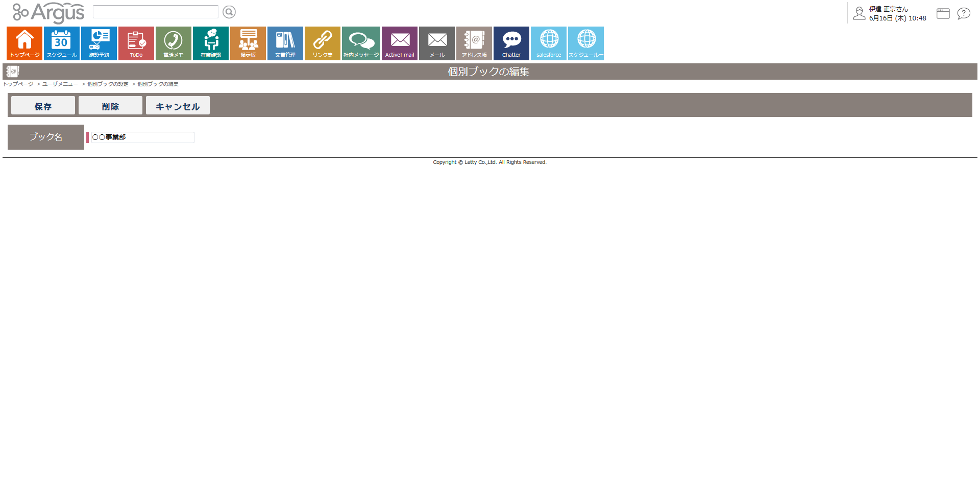Click the 個別ブックの編集 breadcrumb text
Viewport: 980px width, 495px height.
tap(158, 84)
